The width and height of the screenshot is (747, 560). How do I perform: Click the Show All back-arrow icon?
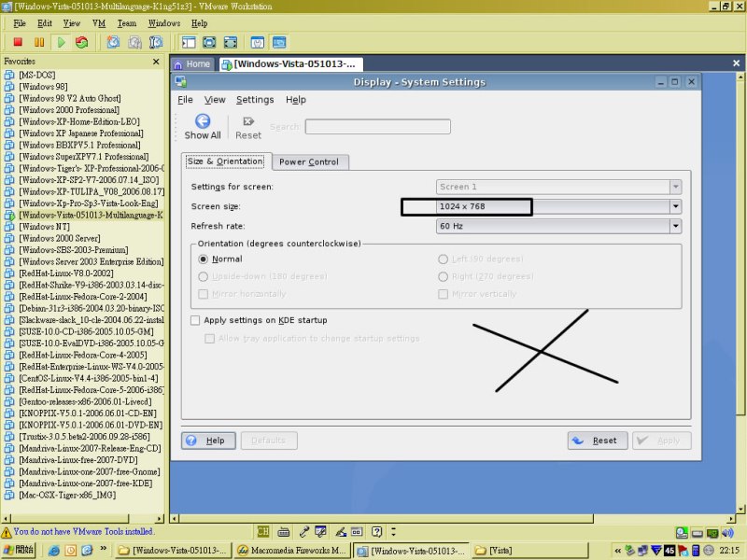coord(203,121)
